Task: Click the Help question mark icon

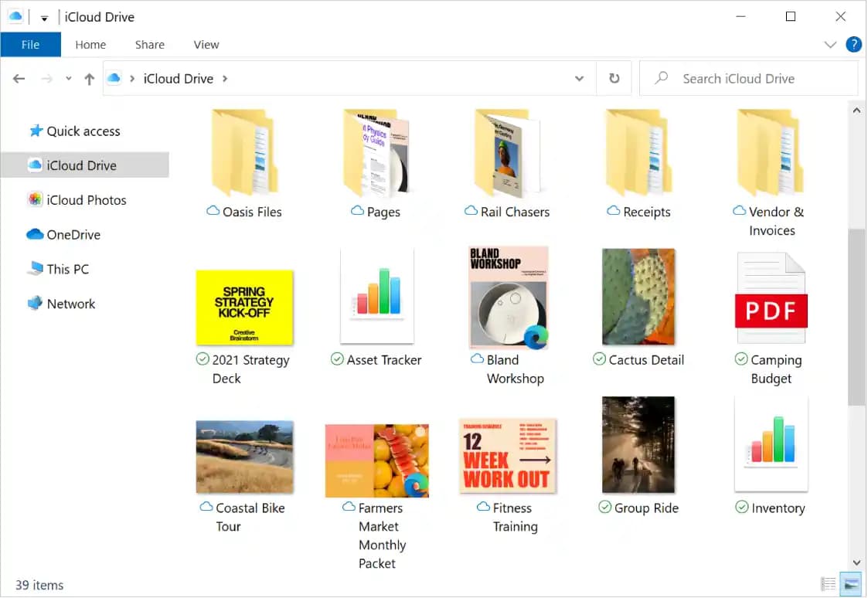Action: [x=854, y=44]
